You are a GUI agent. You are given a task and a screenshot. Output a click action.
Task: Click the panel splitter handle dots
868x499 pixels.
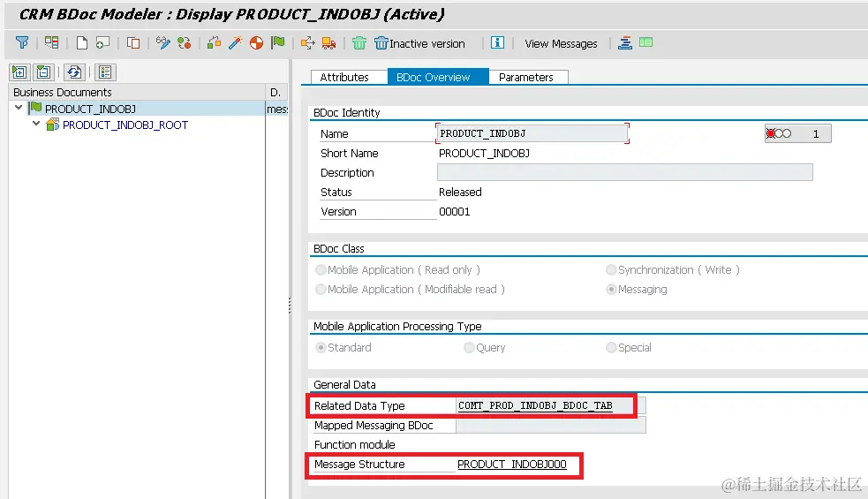(290, 306)
